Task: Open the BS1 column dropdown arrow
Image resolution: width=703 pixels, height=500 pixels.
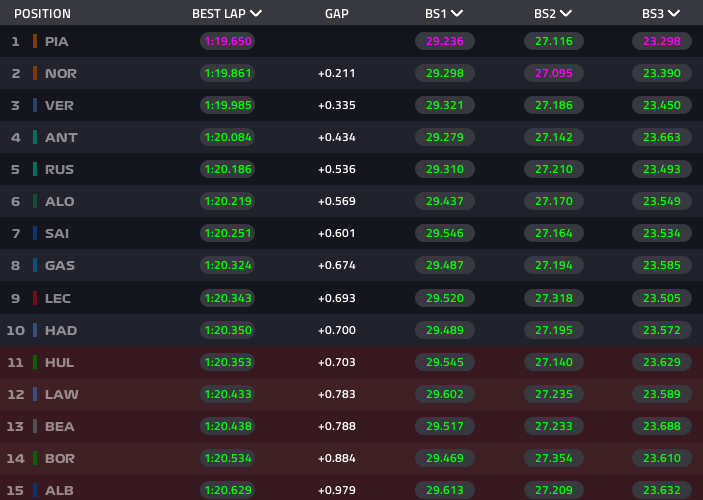Action: click(x=457, y=14)
